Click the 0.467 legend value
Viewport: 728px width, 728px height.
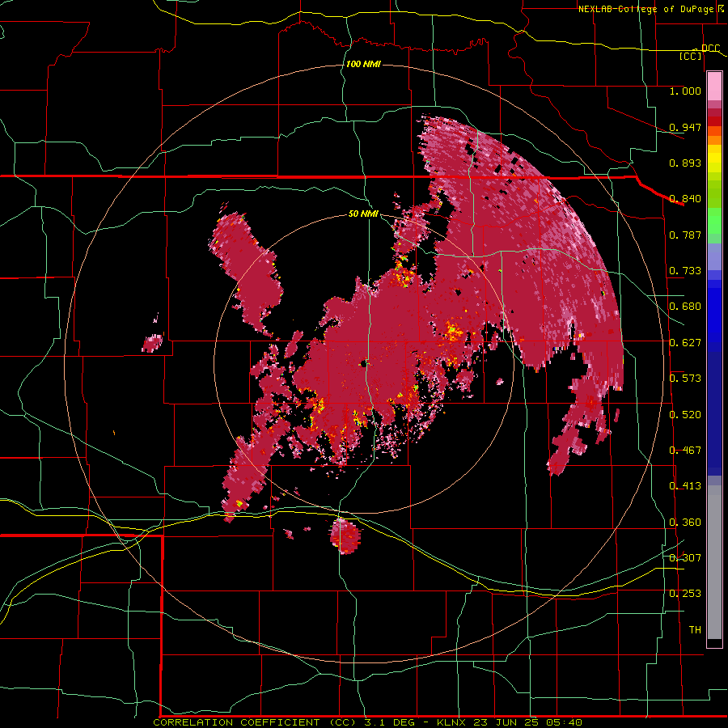click(x=685, y=451)
